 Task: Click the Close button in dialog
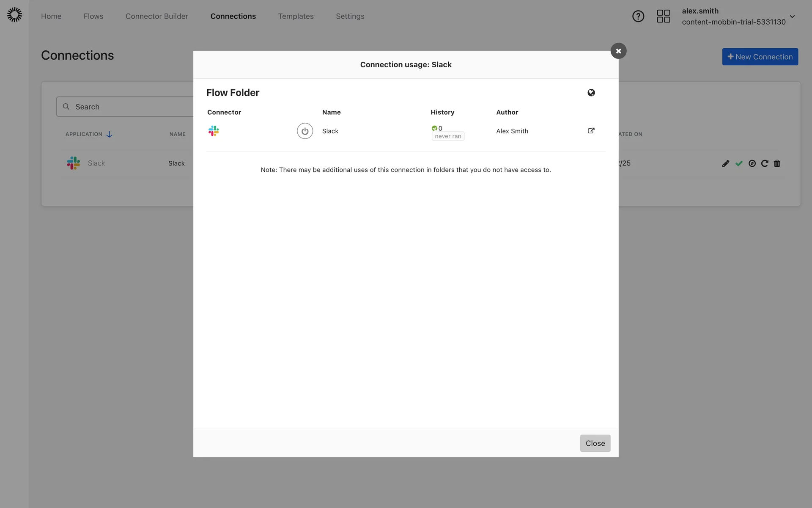click(x=595, y=443)
